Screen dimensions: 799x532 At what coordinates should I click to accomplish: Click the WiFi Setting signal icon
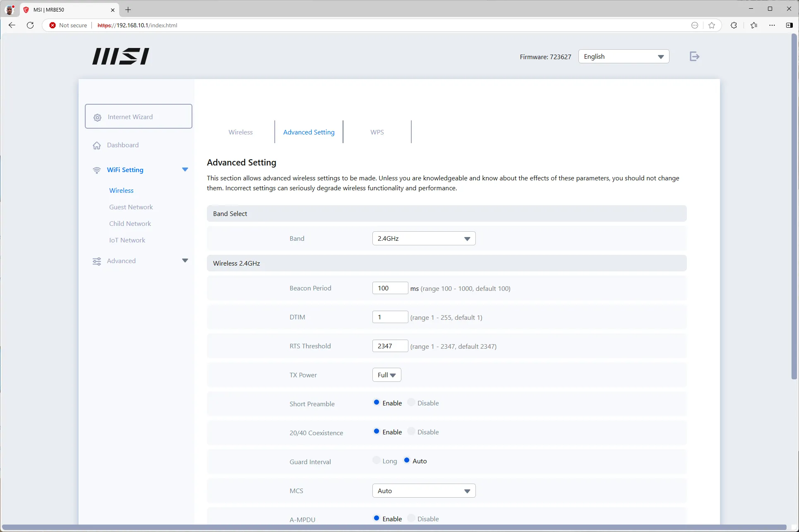coord(97,170)
